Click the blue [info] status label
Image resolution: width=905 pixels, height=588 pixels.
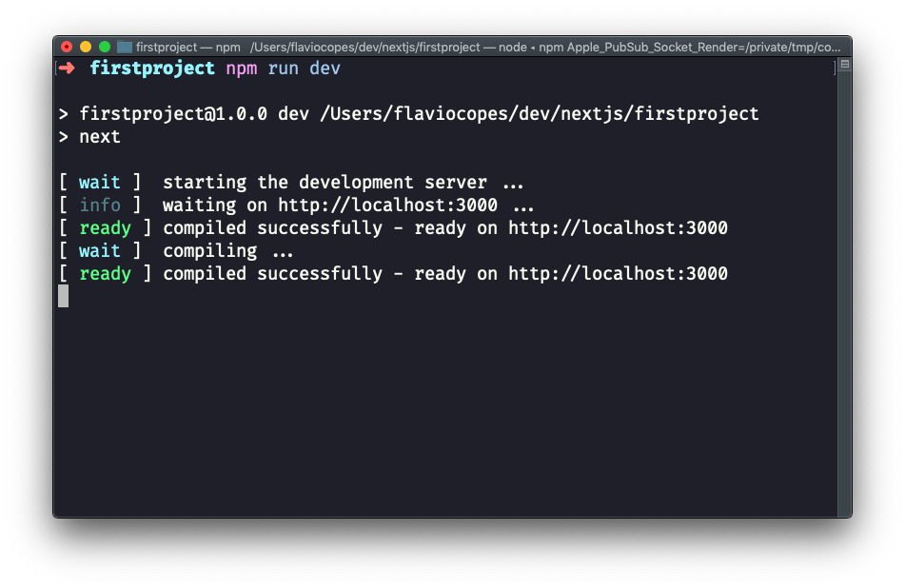coord(99,205)
